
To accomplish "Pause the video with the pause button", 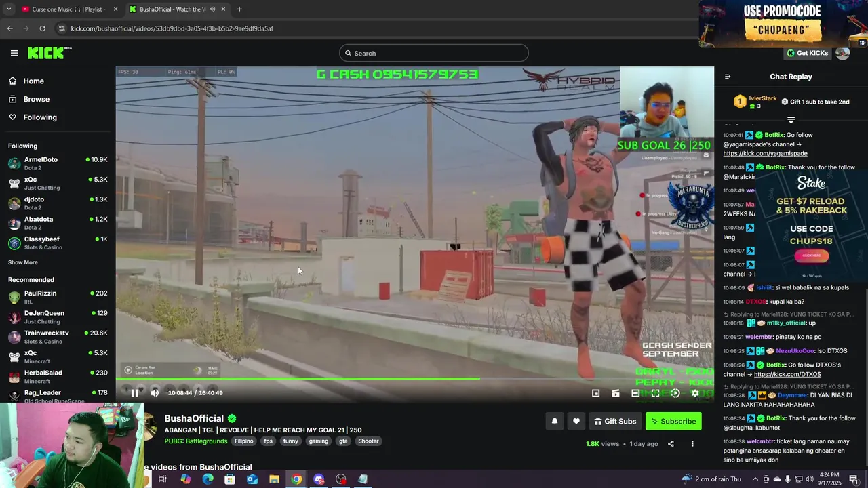I will (134, 393).
